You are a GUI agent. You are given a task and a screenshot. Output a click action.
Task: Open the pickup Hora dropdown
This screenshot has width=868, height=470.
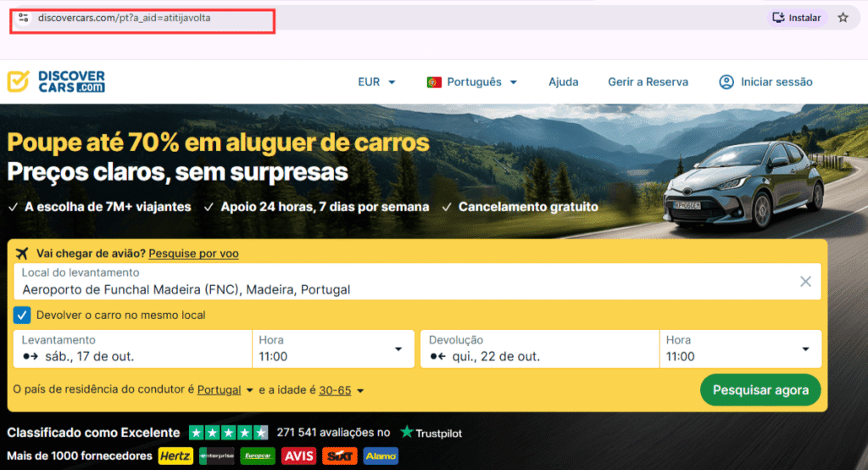tap(333, 349)
